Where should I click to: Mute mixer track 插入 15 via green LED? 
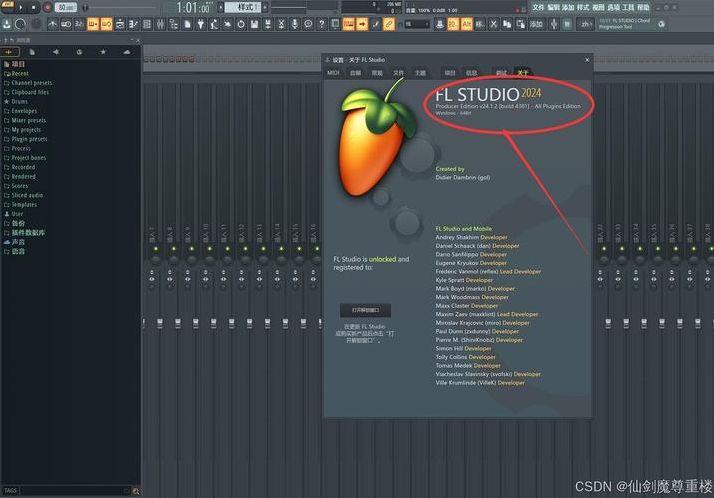pos(299,249)
